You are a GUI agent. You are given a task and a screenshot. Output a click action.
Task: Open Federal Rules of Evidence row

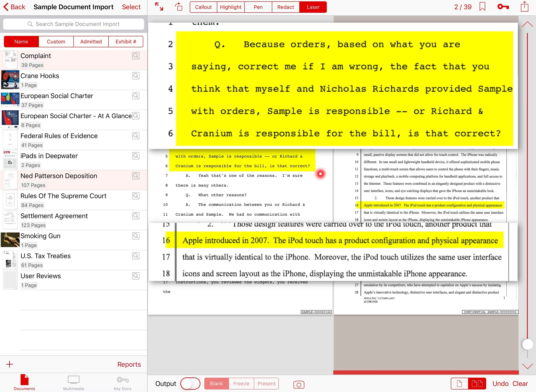click(x=74, y=140)
